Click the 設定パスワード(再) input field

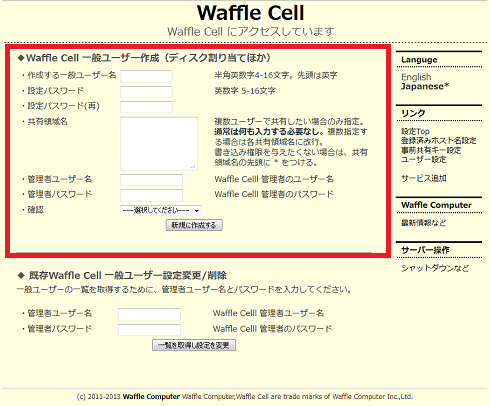coord(146,107)
